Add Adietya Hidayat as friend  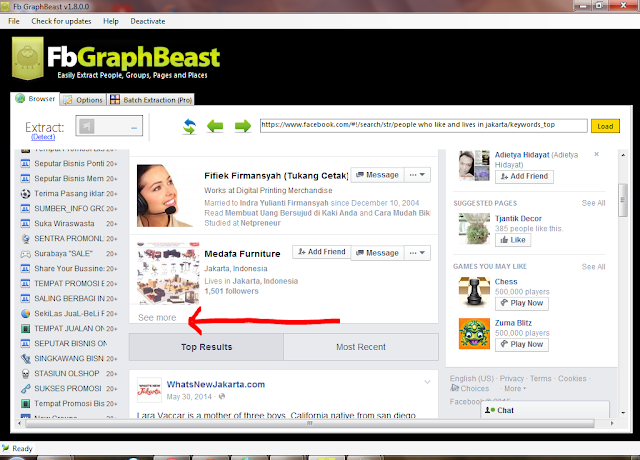524,176
